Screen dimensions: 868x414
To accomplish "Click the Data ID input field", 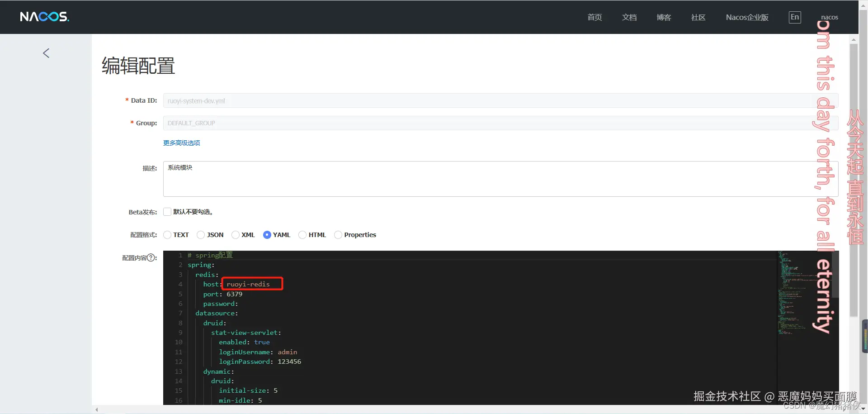I will pos(500,100).
